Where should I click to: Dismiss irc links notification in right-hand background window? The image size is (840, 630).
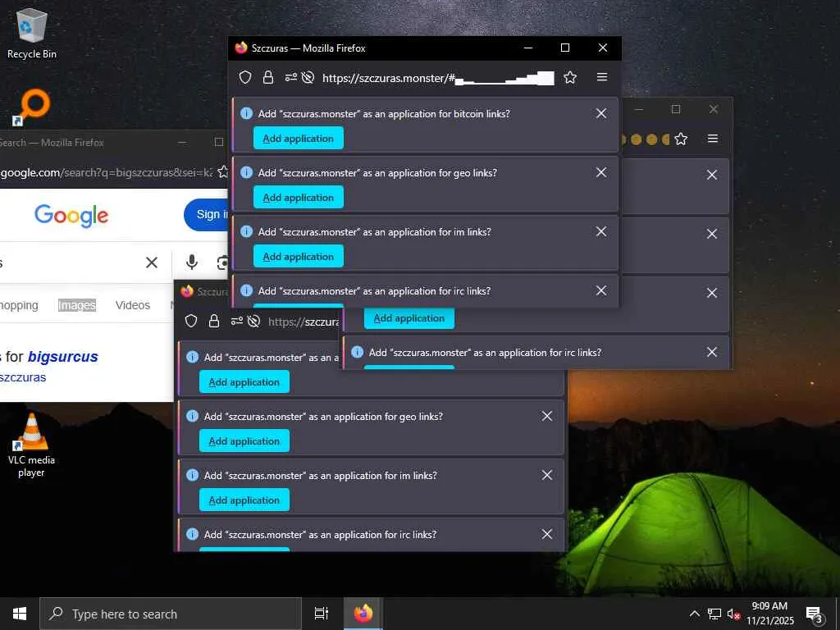pyautogui.click(x=711, y=352)
